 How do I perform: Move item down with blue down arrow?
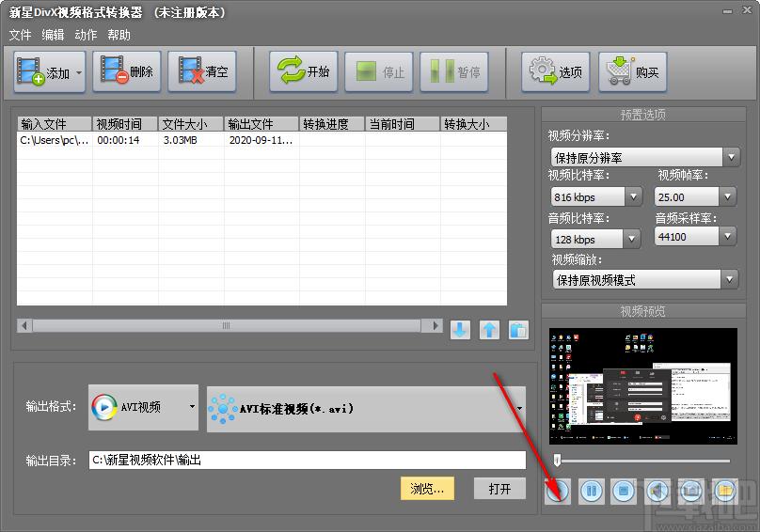point(460,330)
